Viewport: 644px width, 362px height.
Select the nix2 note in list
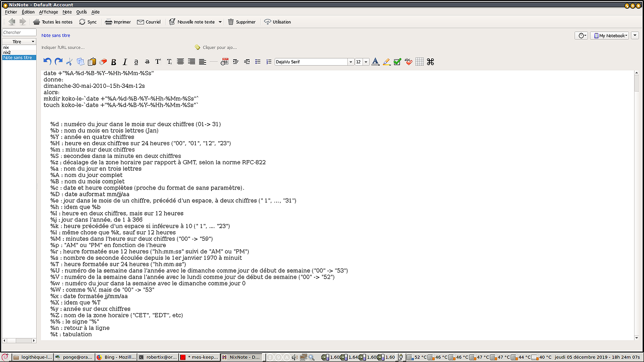pyautogui.click(x=19, y=52)
